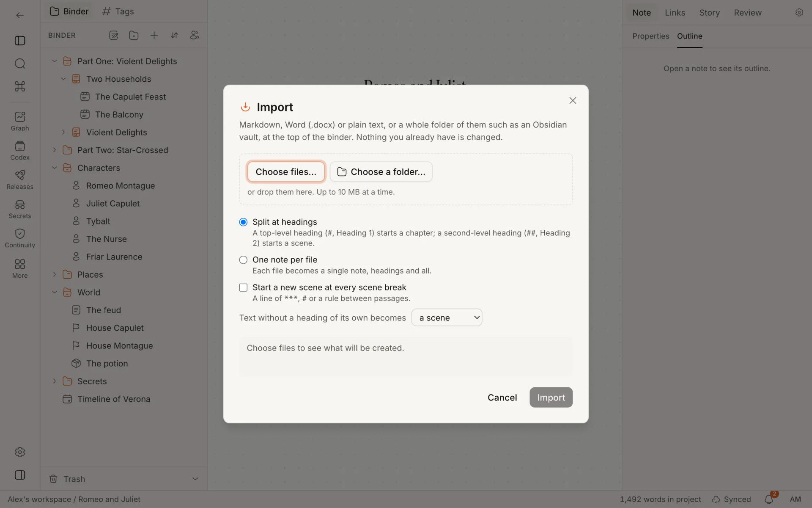Select The Nurse character
Viewport: 812px width, 508px height.
click(99, 239)
